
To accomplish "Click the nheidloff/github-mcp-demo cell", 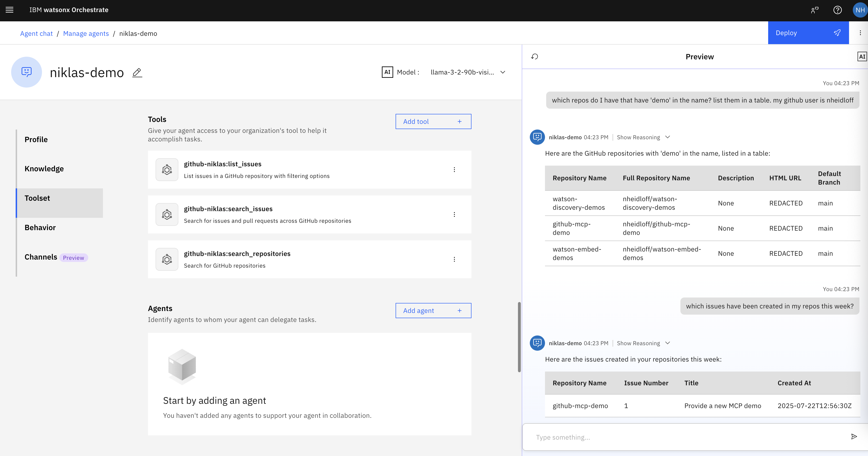I will click(656, 228).
